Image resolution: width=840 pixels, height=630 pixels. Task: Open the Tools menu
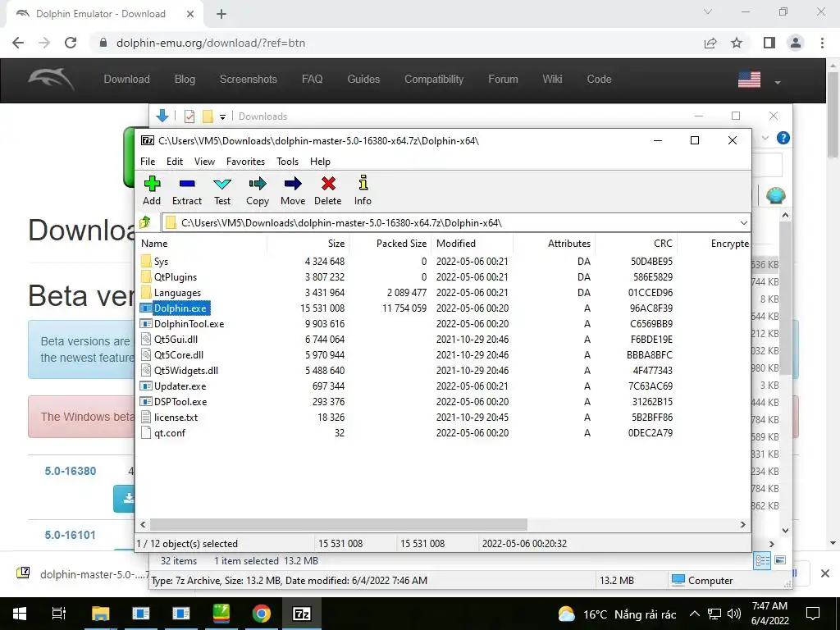(287, 162)
